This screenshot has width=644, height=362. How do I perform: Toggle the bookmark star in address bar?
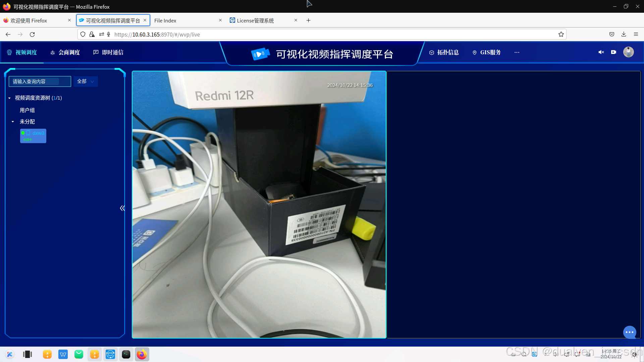coord(561,34)
